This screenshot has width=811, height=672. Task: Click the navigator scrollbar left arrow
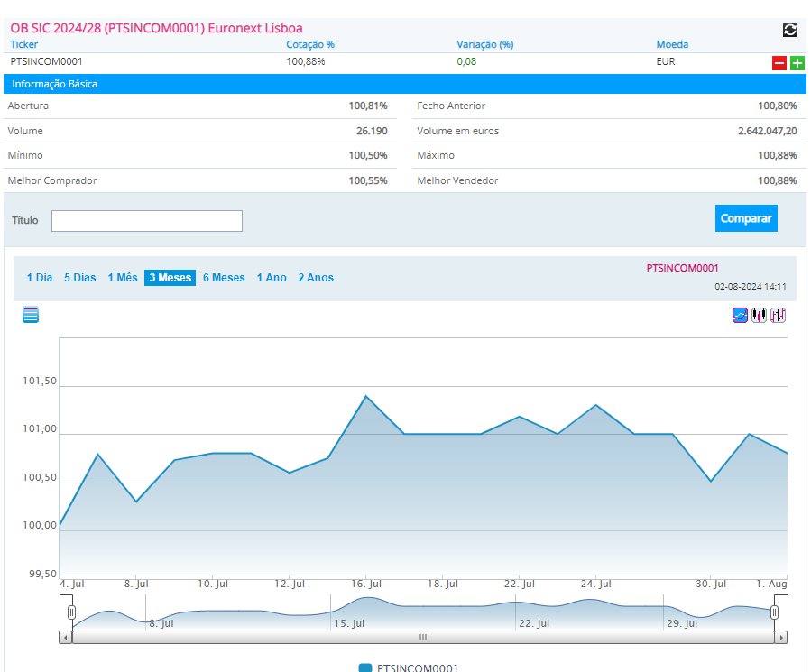click(66, 638)
